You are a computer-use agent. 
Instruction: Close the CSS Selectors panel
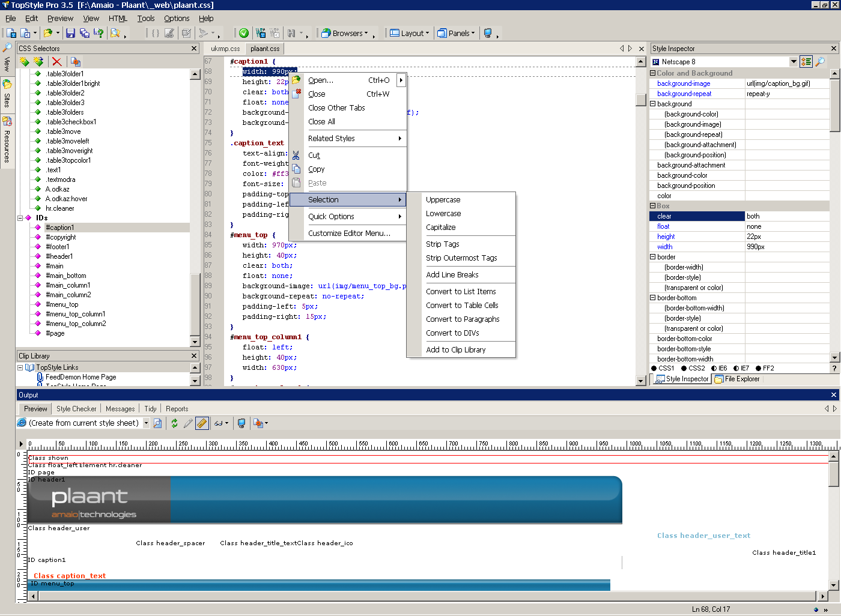[194, 49]
